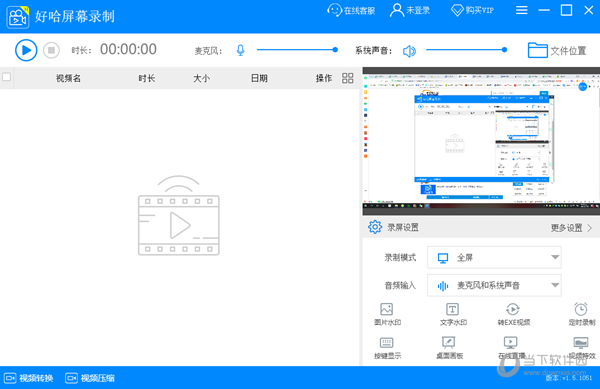Maximize the recorder window
Screen dimensions: 600x389
coord(566,10)
